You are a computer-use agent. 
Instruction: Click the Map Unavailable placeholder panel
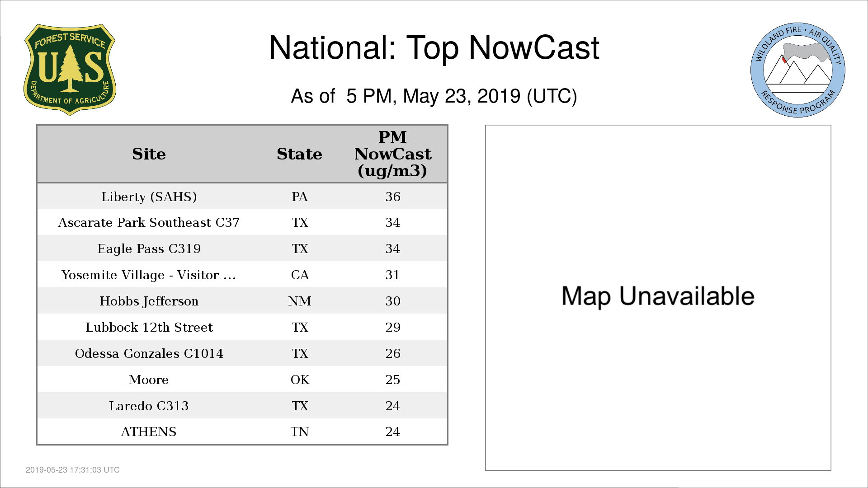click(658, 297)
